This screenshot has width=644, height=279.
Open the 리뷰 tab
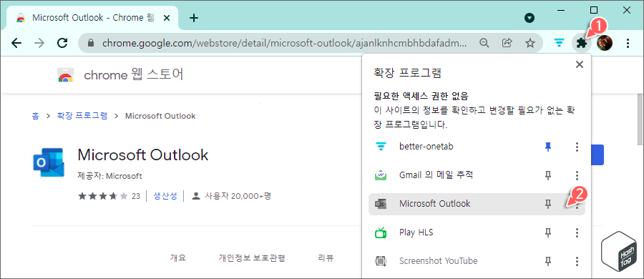(x=326, y=258)
